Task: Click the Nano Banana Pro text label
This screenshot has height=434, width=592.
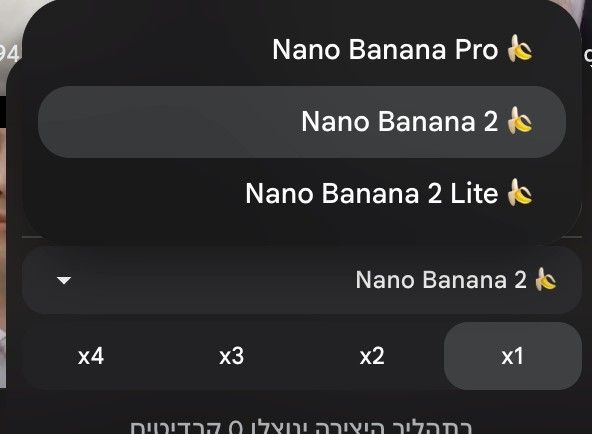Action: point(385,49)
